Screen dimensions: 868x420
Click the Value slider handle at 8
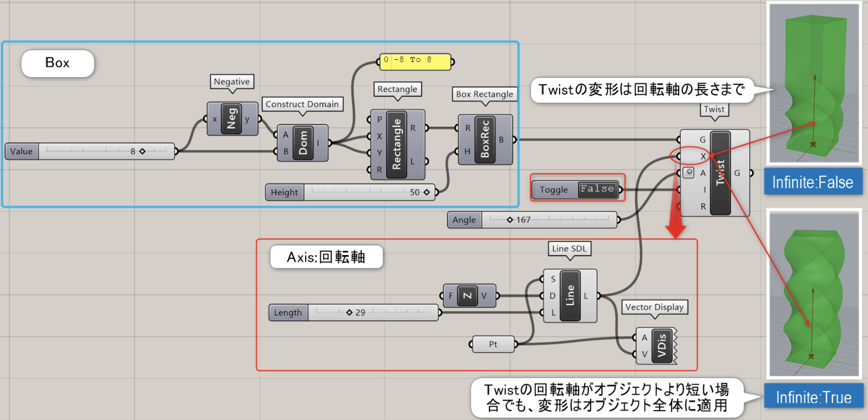[142, 151]
